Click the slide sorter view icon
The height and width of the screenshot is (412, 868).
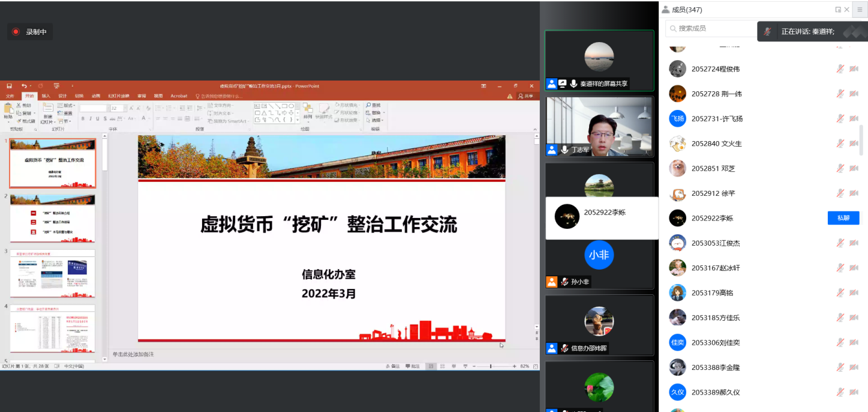click(443, 366)
